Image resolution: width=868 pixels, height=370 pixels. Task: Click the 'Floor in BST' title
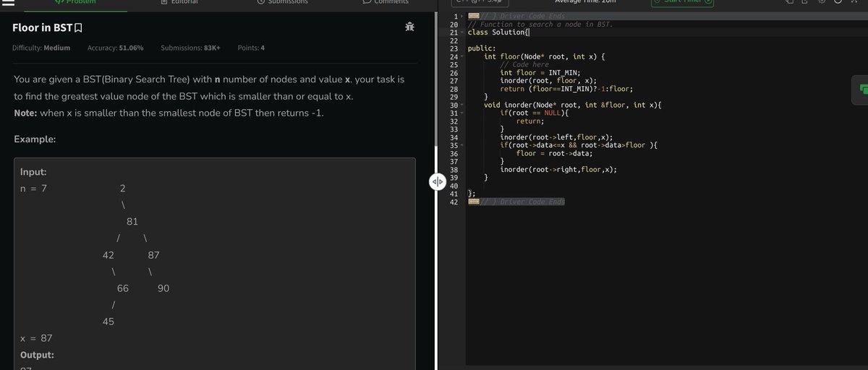[x=42, y=28]
